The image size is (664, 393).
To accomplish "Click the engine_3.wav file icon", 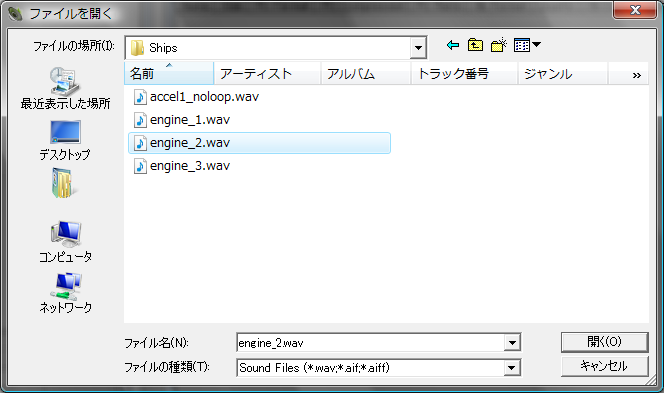I will tap(140, 166).
